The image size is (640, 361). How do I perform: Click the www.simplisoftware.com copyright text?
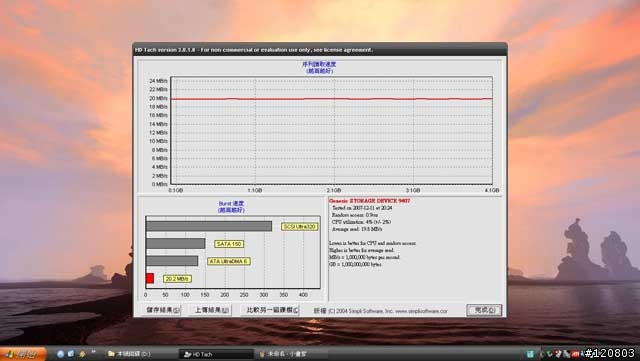[x=421, y=311]
